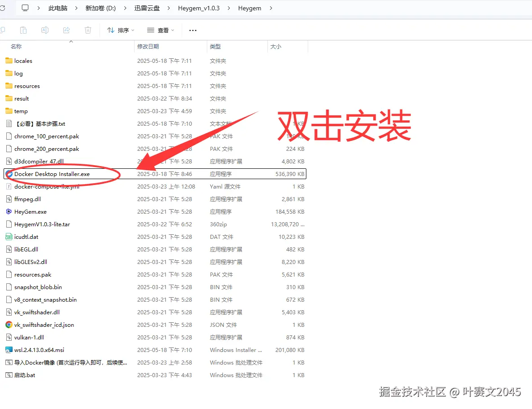Click the vk_swiftshader_icd.json Chrome icon
This screenshot has width=532, height=409.
coord(9,325)
